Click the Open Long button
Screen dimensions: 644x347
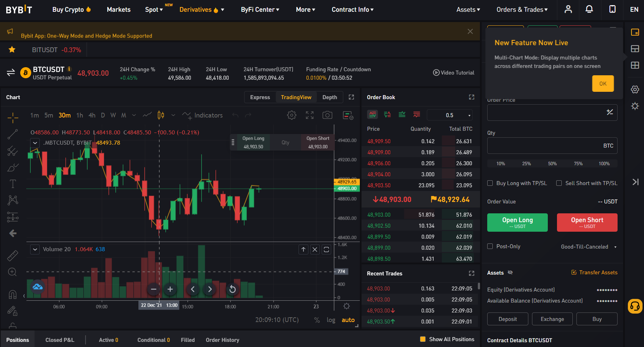tap(517, 223)
